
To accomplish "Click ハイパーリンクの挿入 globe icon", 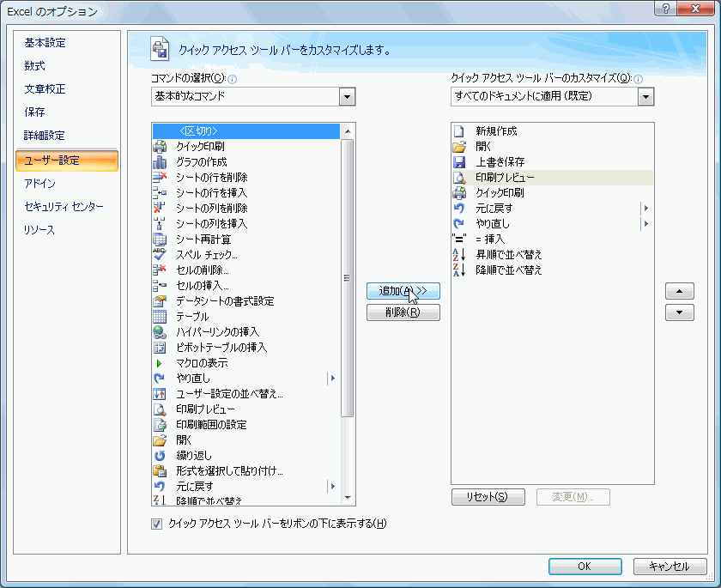I will point(160,332).
